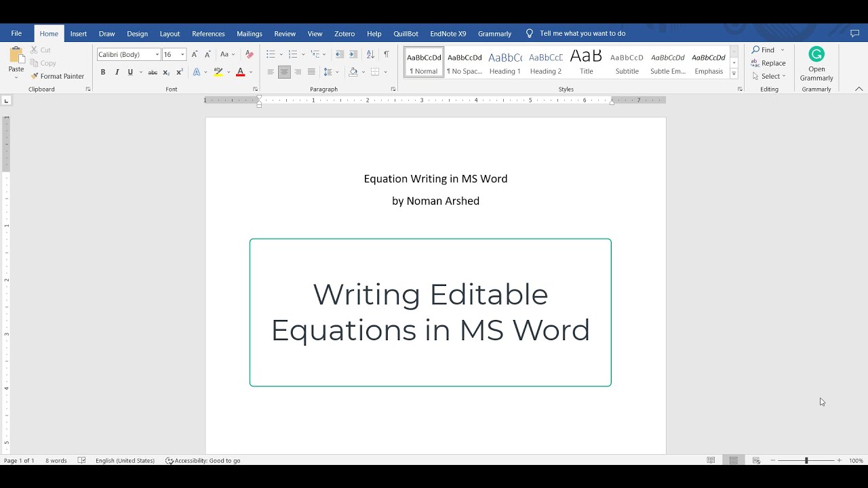
Task: Apply subscript formatting
Action: (x=166, y=72)
